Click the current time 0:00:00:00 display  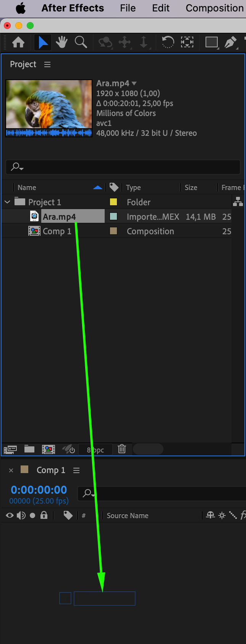(39, 490)
